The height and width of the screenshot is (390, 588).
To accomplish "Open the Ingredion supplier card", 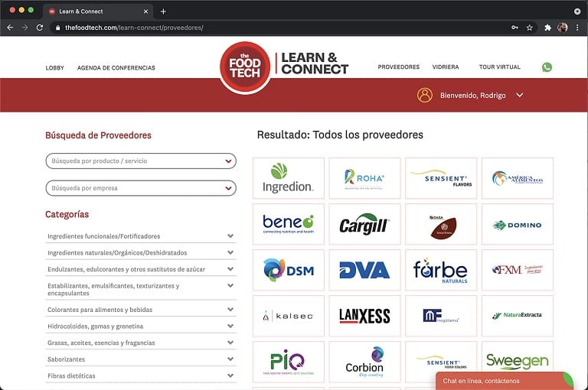I will click(x=289, y=178).
